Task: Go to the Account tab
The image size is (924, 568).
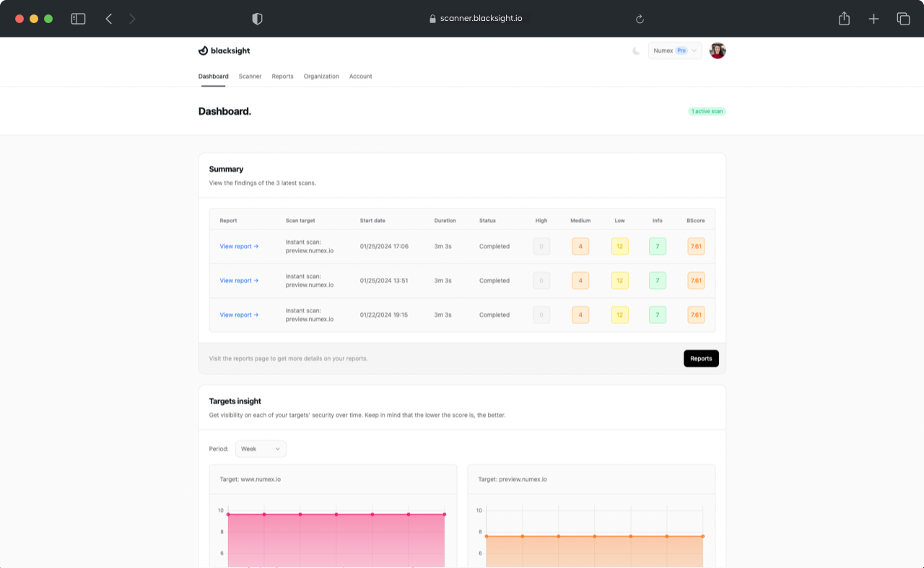Action: [x=360, y=76]
